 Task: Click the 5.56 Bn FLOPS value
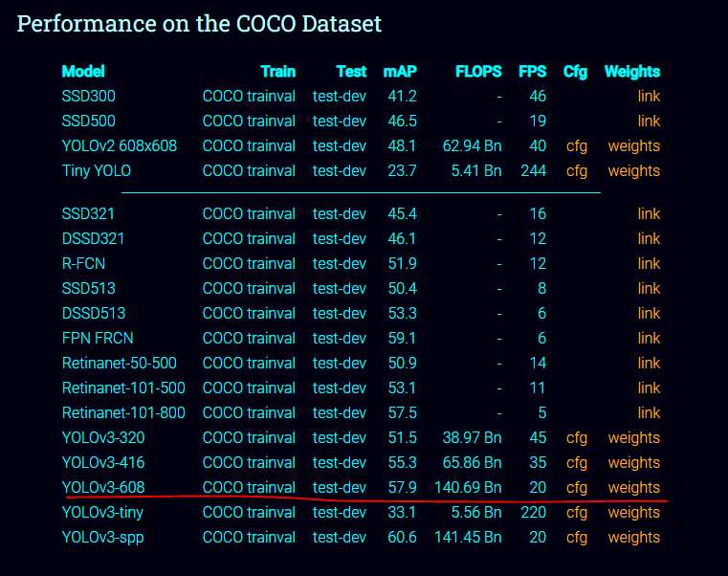pos(476,513)
